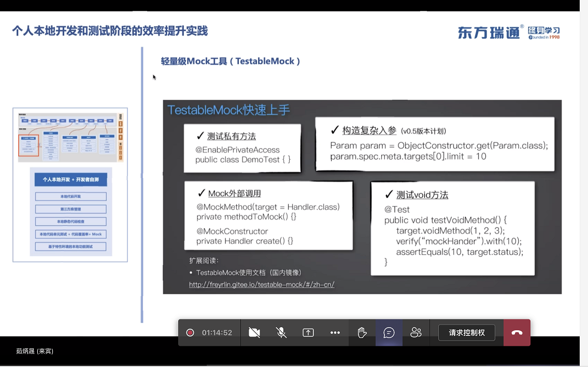
Task: Select the 本地代码开发 box
Action: [71, 196]
